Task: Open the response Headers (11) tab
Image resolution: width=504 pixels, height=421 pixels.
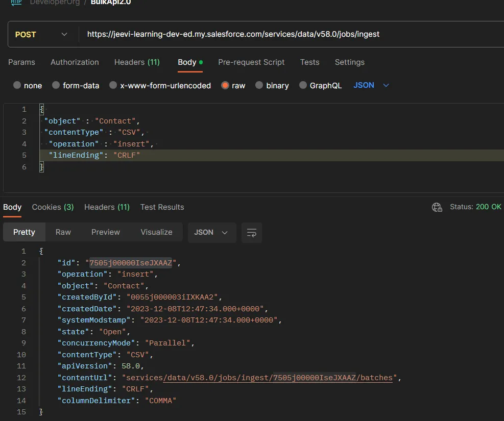Action: click(107, 207)
